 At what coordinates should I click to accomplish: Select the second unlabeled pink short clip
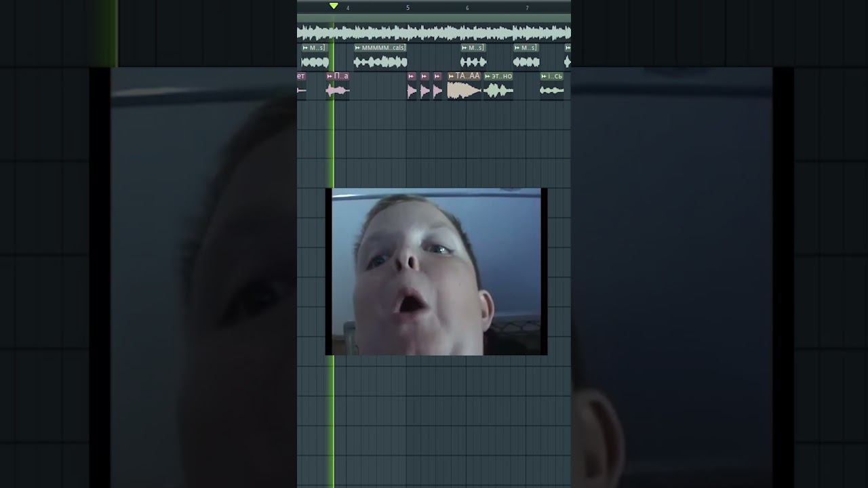tap(425, 85)
